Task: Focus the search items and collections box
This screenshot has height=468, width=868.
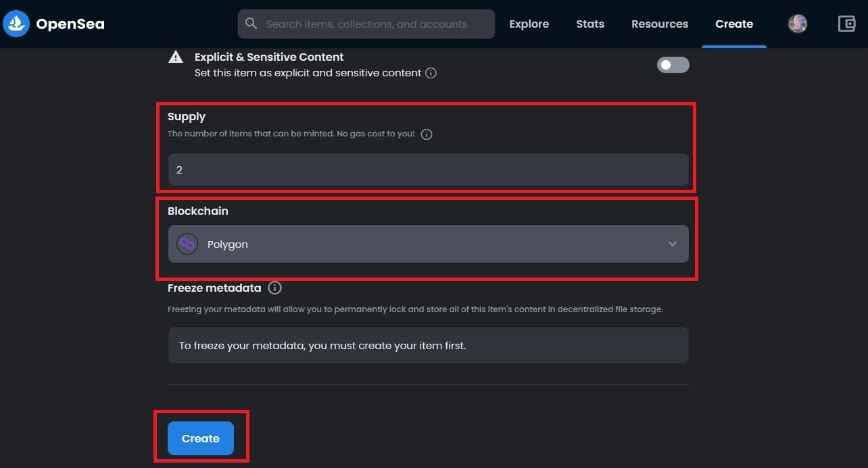Action: [366, 24]
